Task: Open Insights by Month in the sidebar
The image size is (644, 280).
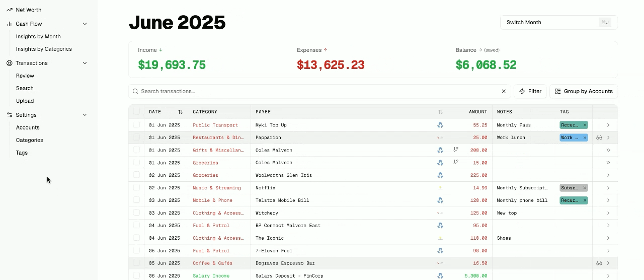Action: pyautogui.click(x=38, y=36)
